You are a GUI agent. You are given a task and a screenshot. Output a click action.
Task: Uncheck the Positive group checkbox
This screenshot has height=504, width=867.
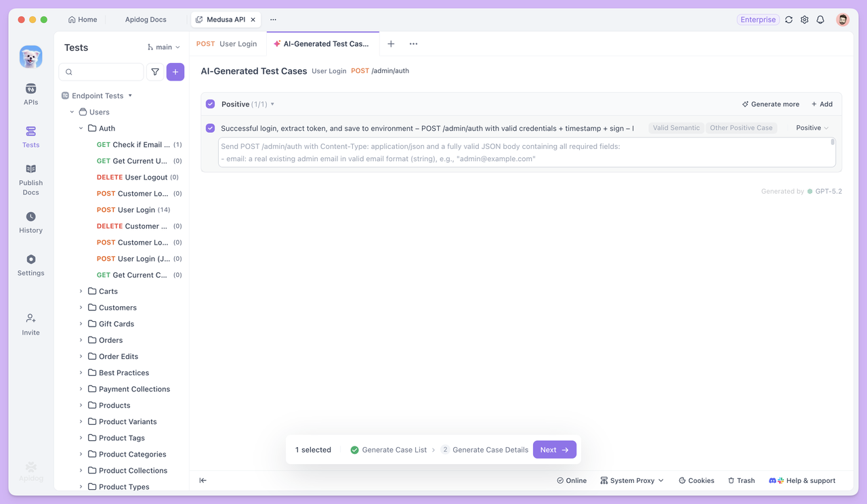coord(211,104)
